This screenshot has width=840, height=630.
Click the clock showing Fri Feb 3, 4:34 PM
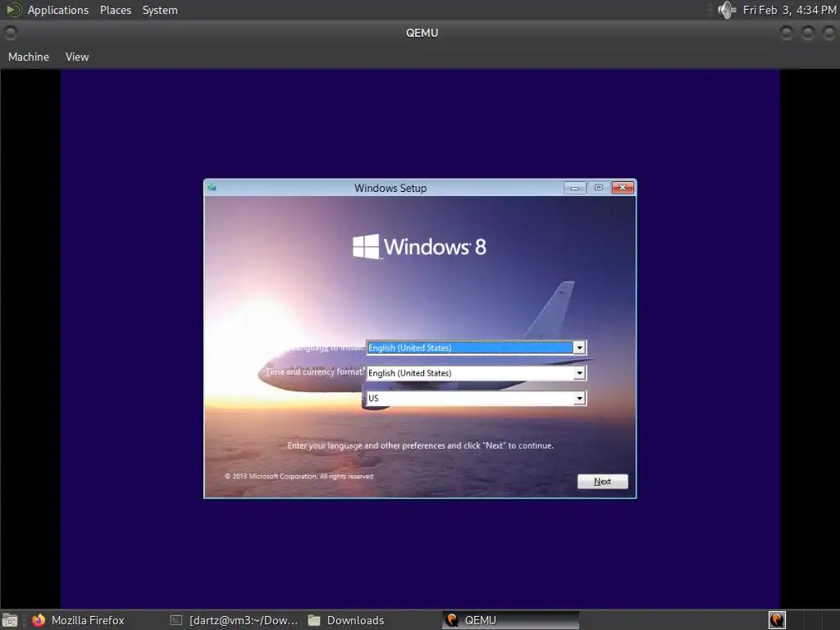pyautogui.click(x=789, y=10)
